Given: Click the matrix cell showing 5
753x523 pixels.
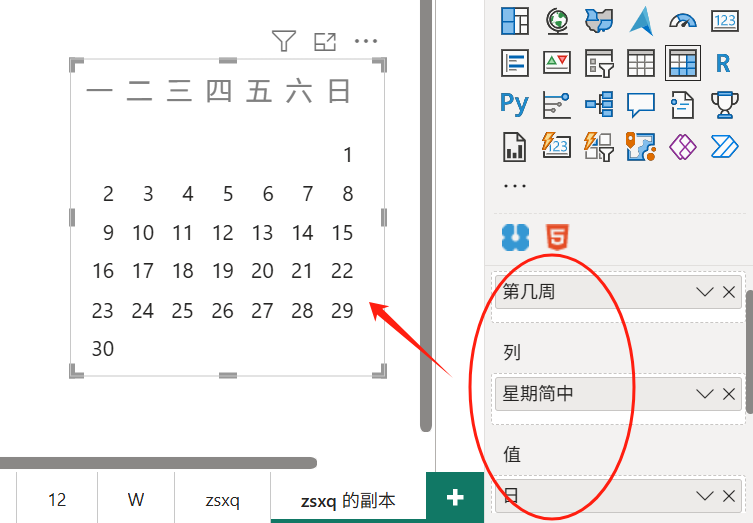Looking at the screenshot, I should pyautogui.click(x=228, y=194).
